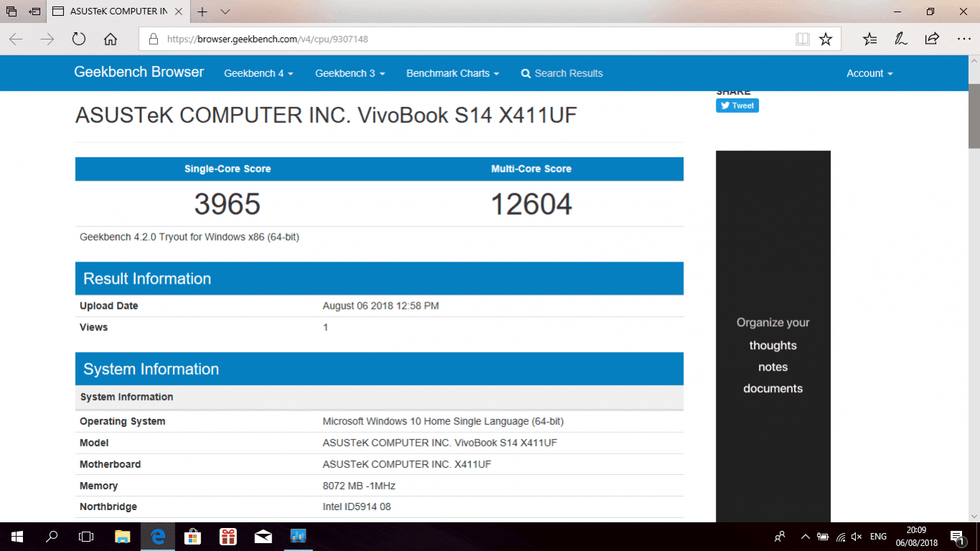Show tabs you've set aside
This screenshot has width=980, height=551.
tap(11, 11)
